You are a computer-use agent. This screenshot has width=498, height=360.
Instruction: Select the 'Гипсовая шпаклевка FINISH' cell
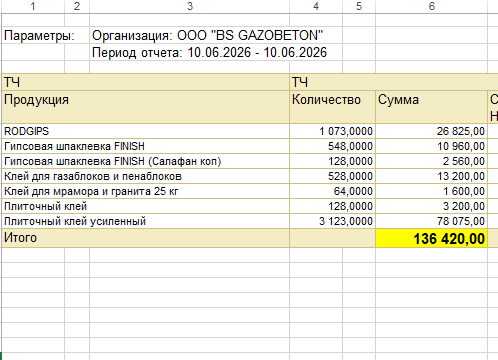click(146, 146)
